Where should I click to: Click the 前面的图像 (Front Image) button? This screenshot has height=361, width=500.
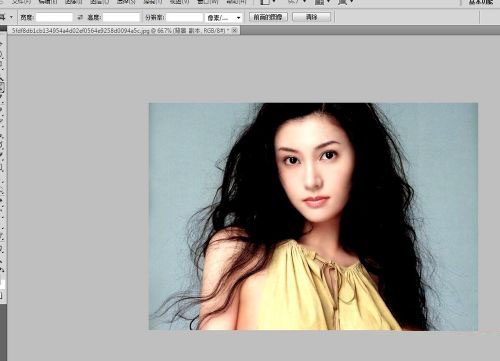[x=268, y=17]
